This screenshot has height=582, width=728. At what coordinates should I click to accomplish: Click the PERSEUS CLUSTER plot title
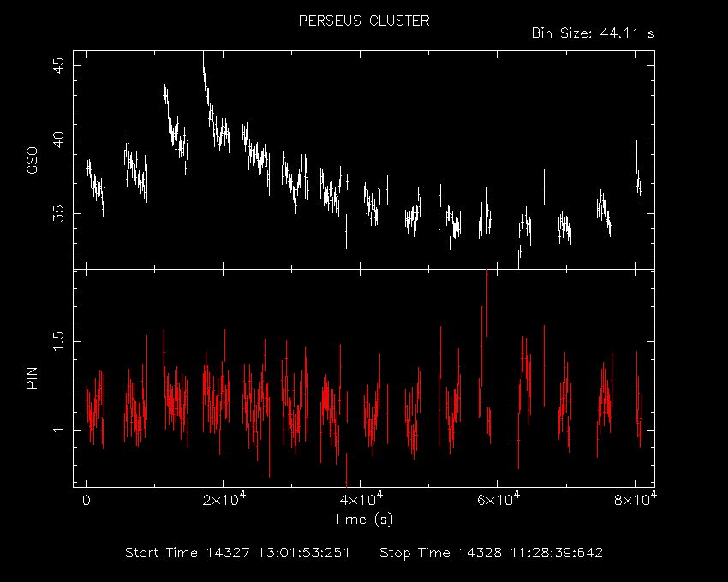(x=364, y=21)
